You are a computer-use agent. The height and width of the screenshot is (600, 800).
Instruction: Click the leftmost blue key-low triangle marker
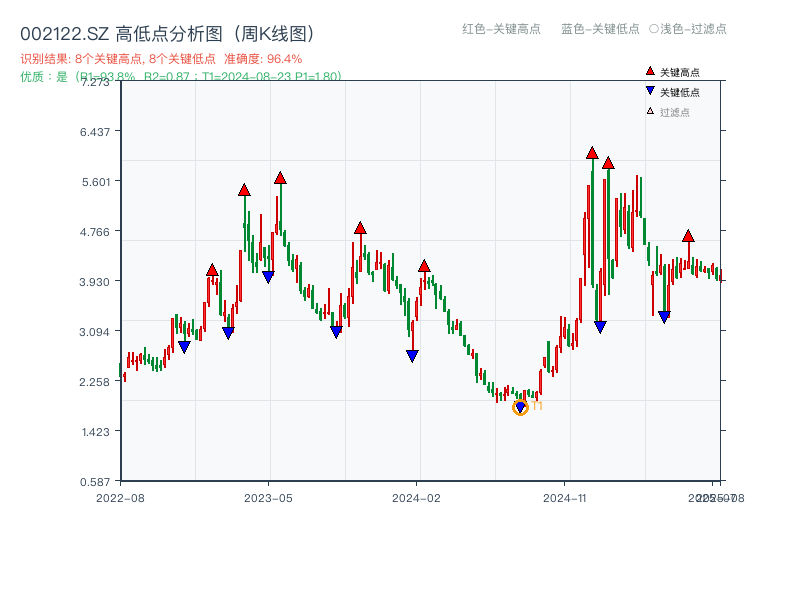tap(186, 345)
